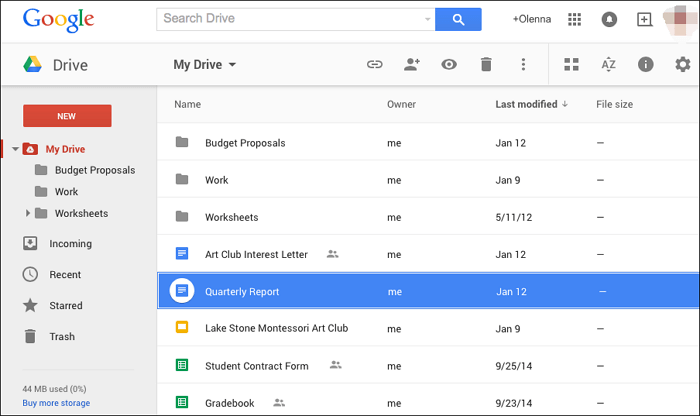Click the share (add person) icon
The width and height of the screenshot is (700, 416).
tap(412, 65)
